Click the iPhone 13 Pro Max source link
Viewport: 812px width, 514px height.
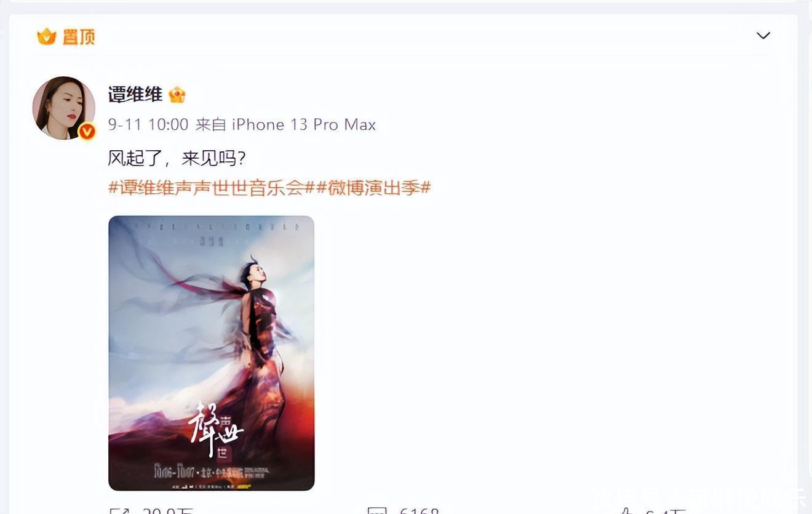coord(304,124)
